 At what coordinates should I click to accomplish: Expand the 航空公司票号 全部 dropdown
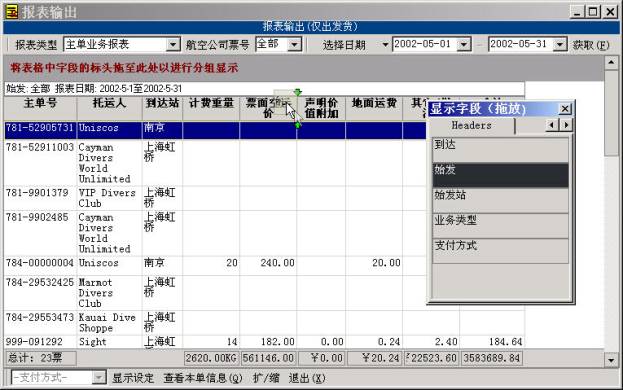click(294, 44)
